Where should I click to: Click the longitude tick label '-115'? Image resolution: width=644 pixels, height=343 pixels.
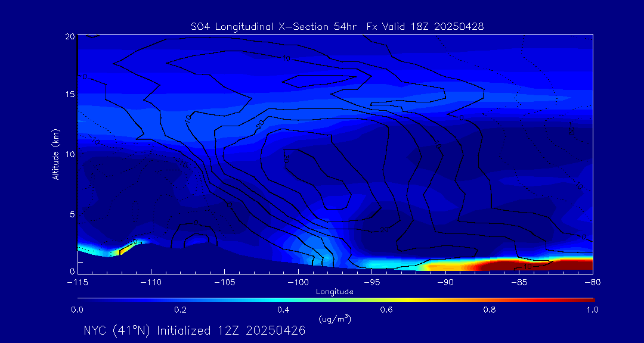78,283
